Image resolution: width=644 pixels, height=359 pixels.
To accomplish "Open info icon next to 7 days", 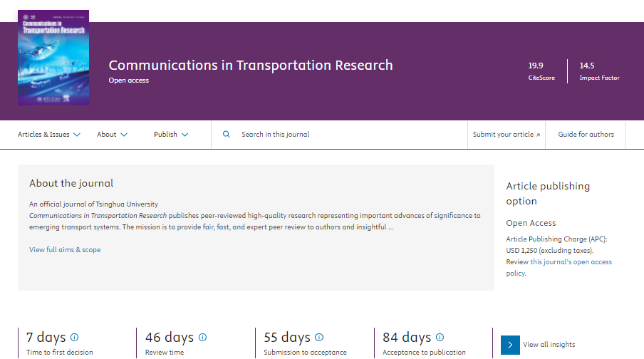I will pos(74,337).
